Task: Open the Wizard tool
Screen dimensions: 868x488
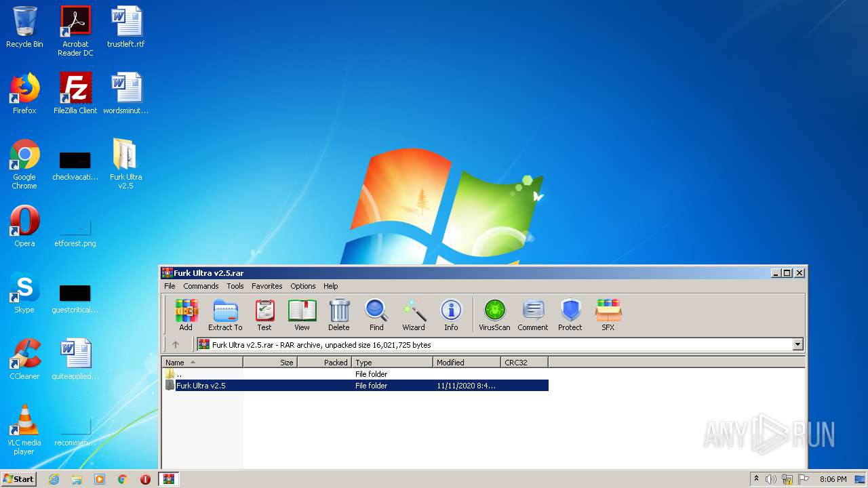Action: click(x=414, y=315)
